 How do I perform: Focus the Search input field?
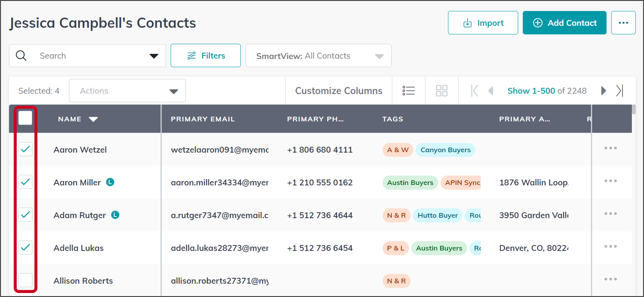[87, 56]
